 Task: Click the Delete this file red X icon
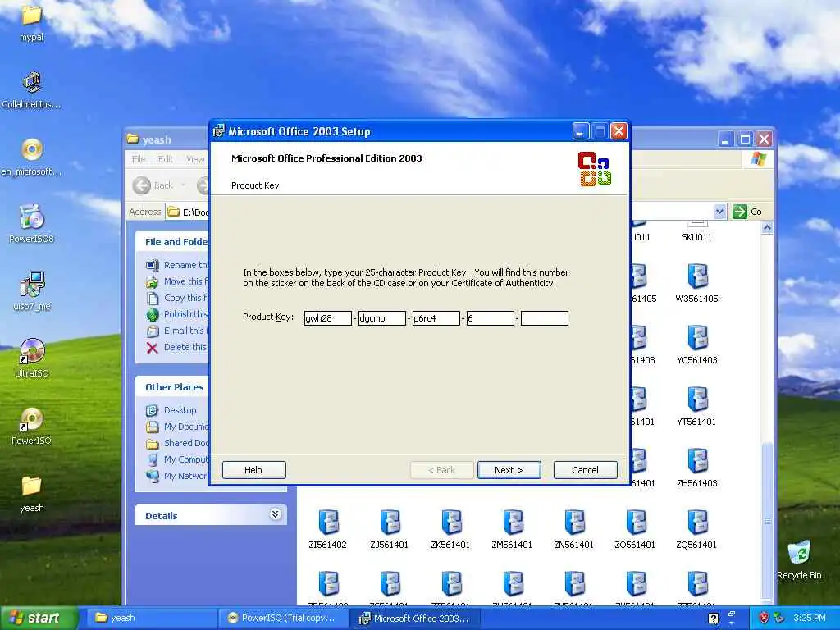click(x=152, y=348)
